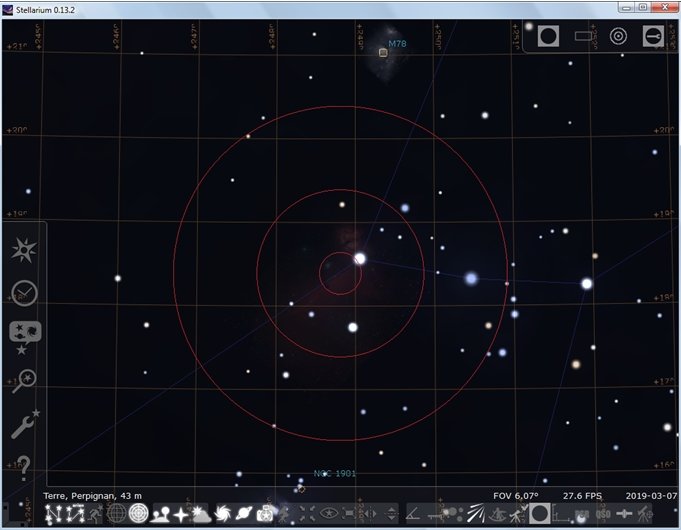Toggle ground landscape display
The image size is (681, 530).
(160, 514)
